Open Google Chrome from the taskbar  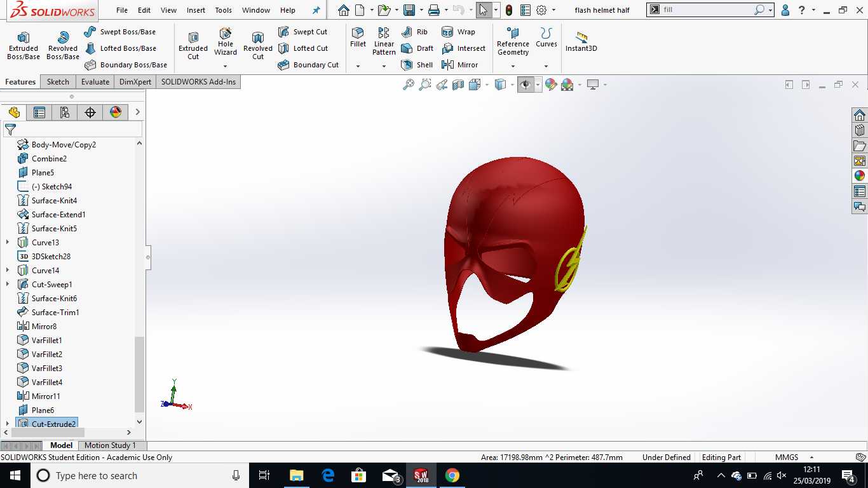[x=452, y=475]
